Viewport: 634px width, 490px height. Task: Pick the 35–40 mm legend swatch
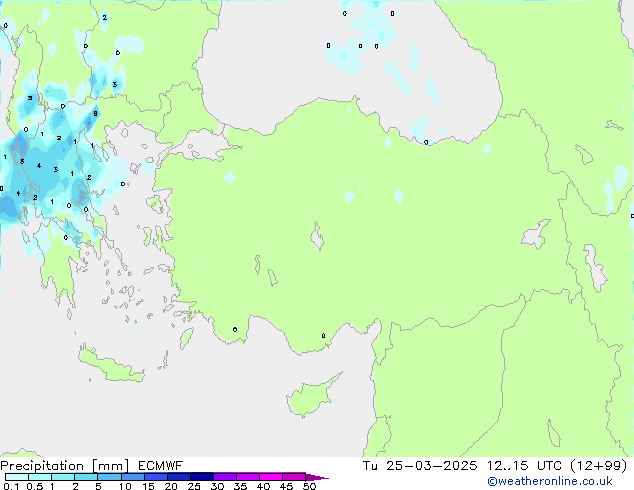(247, 477)
